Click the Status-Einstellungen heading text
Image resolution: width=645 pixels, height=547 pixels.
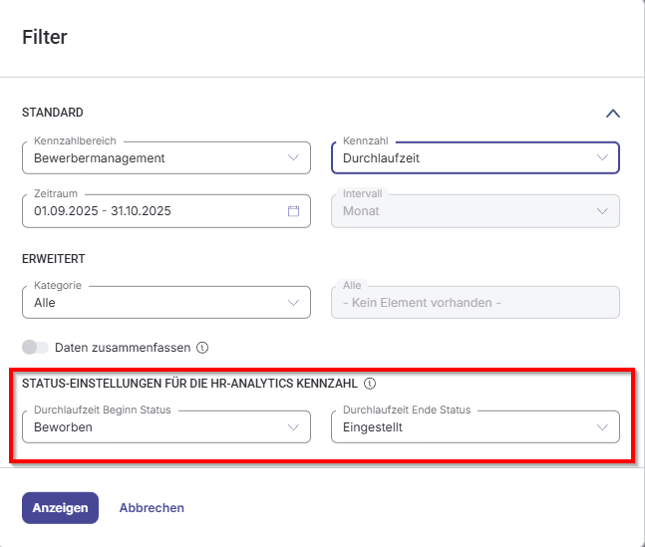(x=190, y=383)
